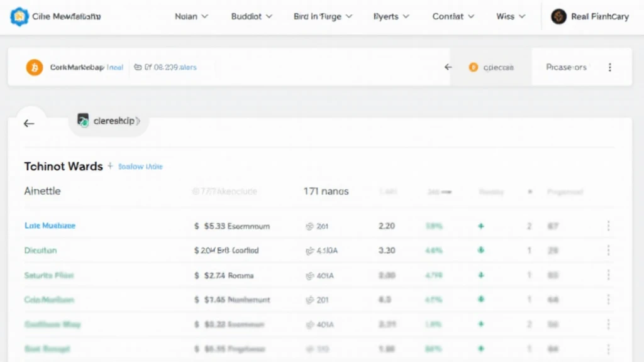
Task: Click the $2.74 Romma cell
Action: click(x=224, y=275)
